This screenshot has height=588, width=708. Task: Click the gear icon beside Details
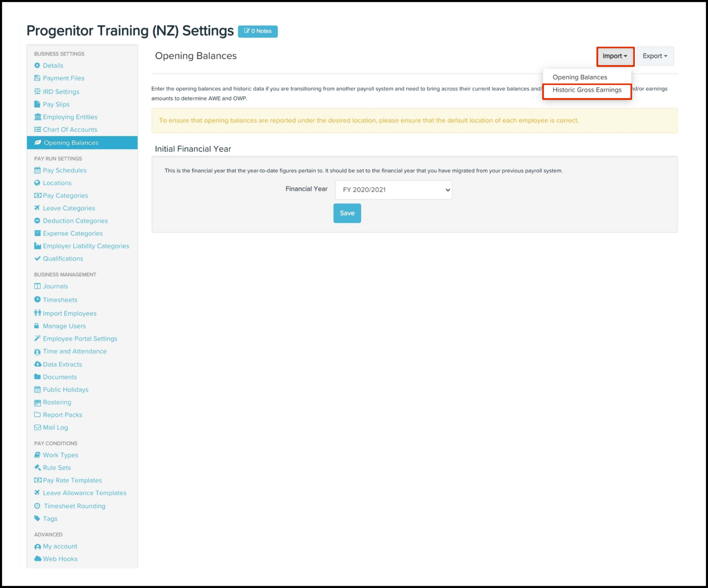click(37, 65)
